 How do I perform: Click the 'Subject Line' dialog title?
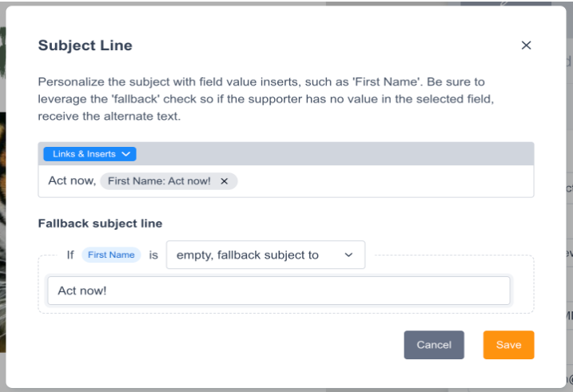click(86, 46)
